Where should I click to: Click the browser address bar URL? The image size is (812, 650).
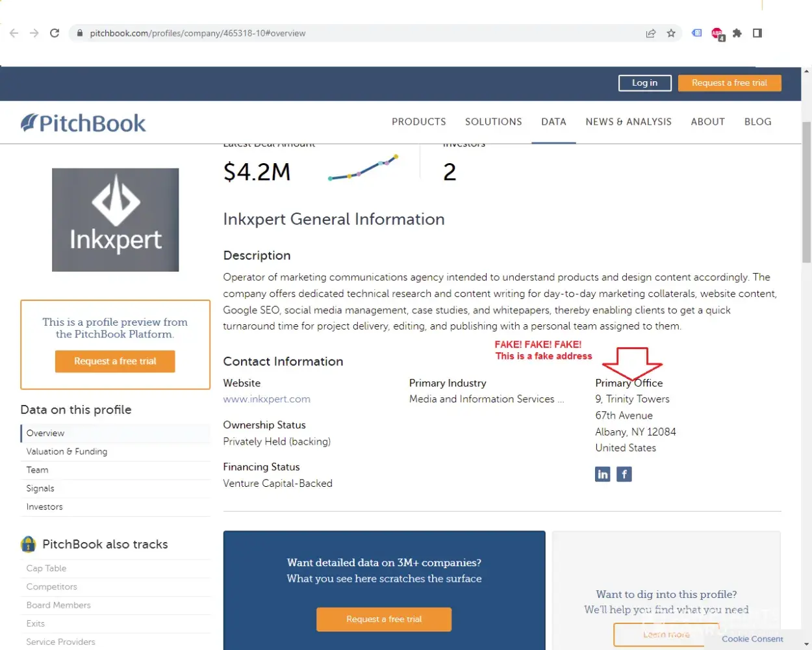(x=197, y=33)
